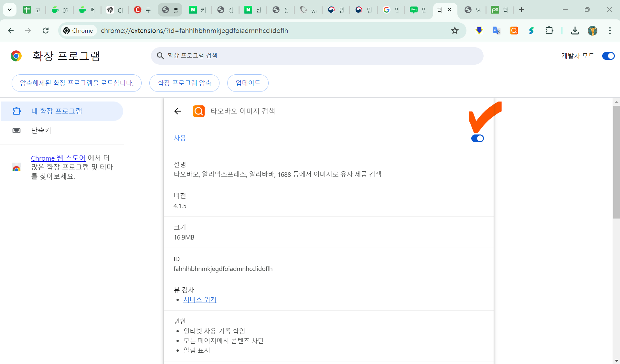Click the browser Back arrow
The width and height of the screenshot is (620, 364).
coord(11,31)
